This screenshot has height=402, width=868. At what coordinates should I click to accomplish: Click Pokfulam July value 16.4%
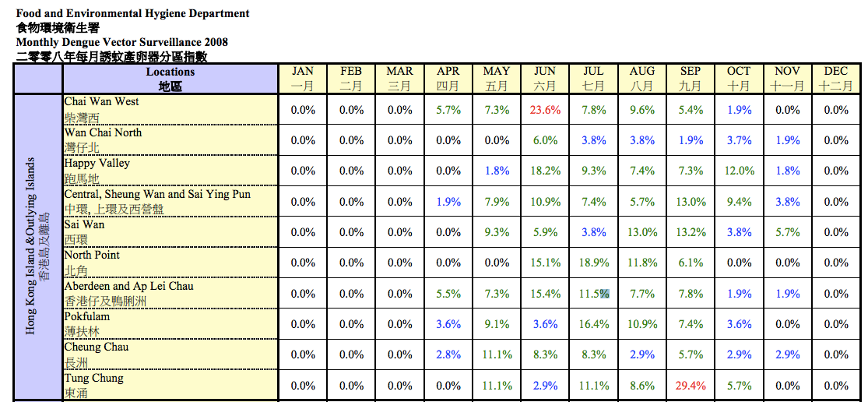[593, 324]
